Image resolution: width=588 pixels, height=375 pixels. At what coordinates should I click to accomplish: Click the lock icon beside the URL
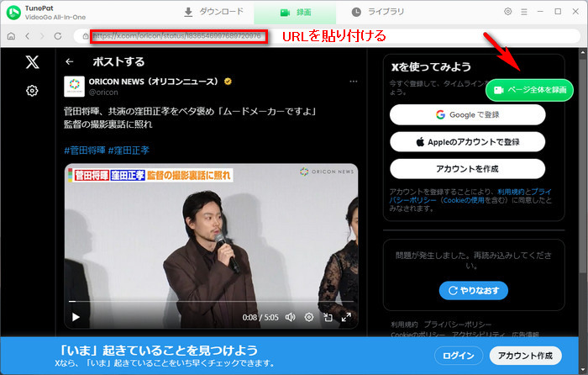(x=86, y=36)
